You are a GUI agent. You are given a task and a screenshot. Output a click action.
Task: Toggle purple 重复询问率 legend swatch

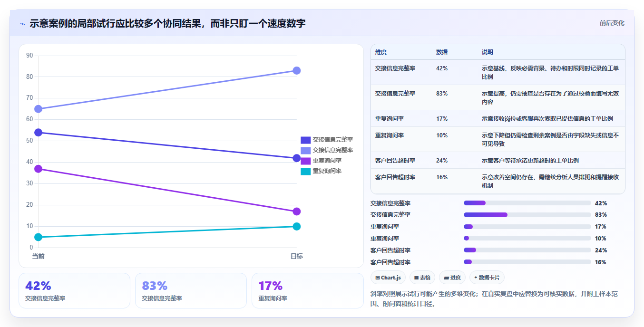(305, 161)
